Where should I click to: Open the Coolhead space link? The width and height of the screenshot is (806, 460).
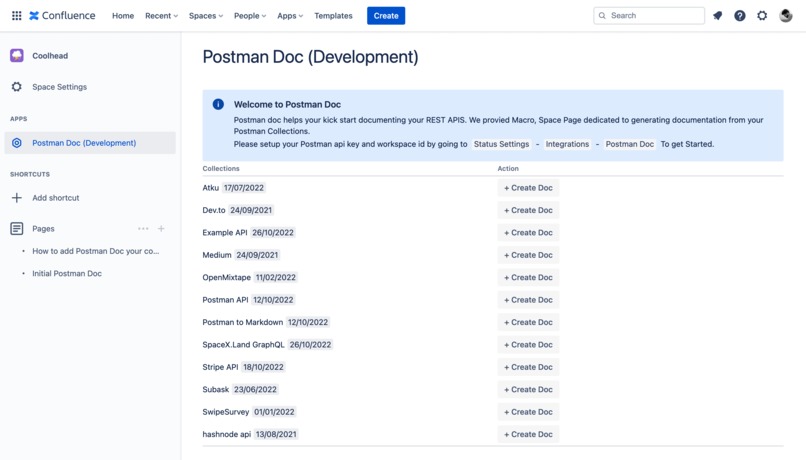(x=50, y=56)
